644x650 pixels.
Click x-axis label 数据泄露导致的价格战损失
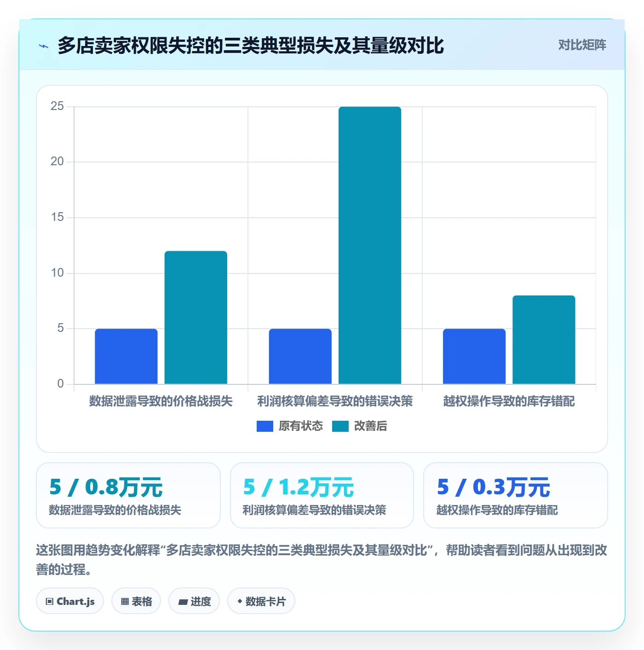coord(161,401)
